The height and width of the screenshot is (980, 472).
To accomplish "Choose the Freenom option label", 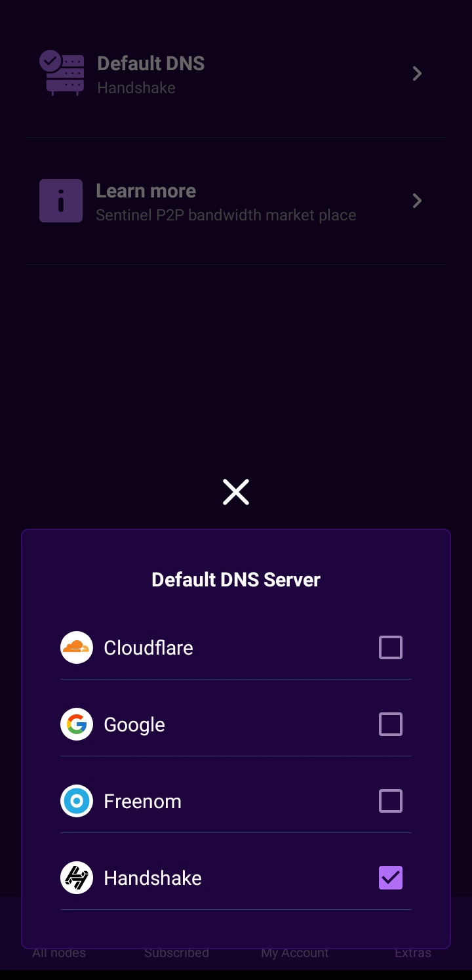I will click(142, 801).
